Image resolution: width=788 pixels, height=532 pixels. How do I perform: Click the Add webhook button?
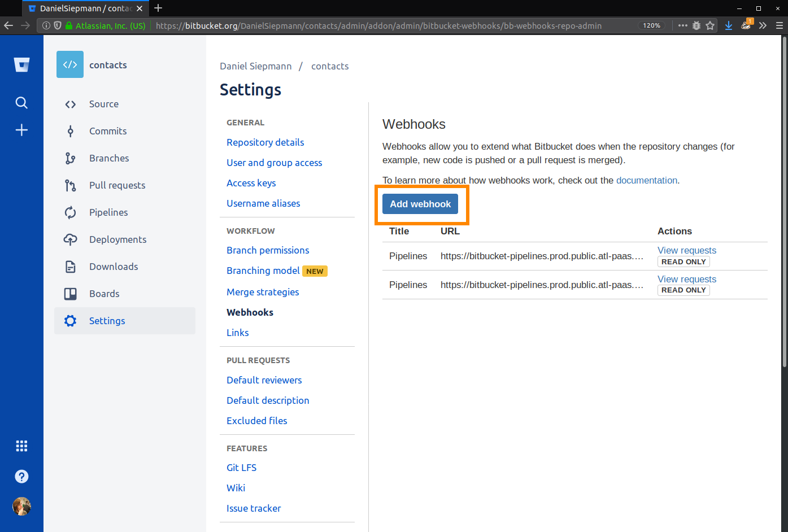[x=420, y=204]
